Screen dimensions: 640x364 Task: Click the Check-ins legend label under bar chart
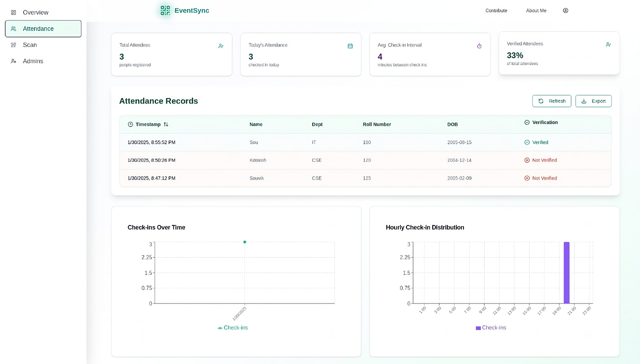494,328
